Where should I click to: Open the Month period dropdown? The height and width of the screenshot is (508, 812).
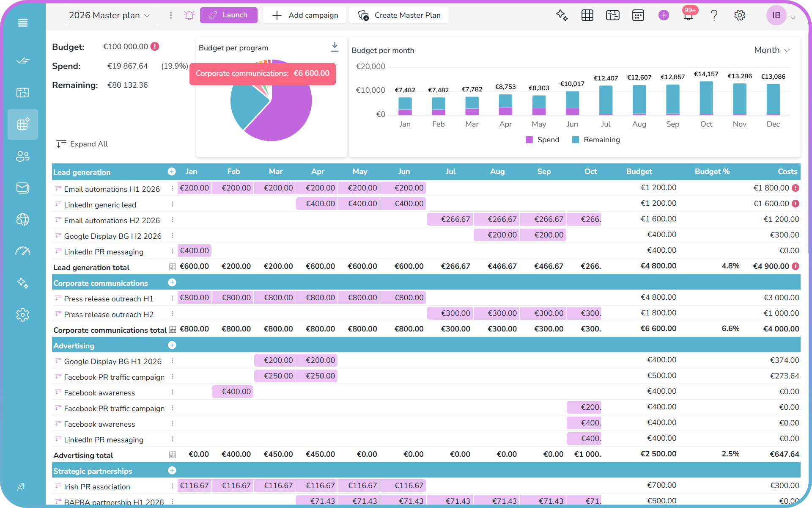point(772,50)
